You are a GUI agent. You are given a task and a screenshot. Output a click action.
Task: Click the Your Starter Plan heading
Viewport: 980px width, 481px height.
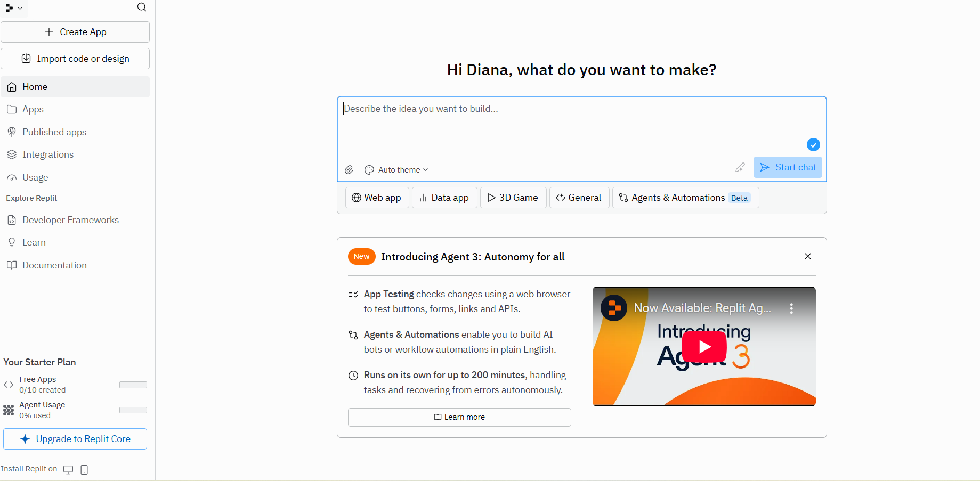(x=40, y=362)
